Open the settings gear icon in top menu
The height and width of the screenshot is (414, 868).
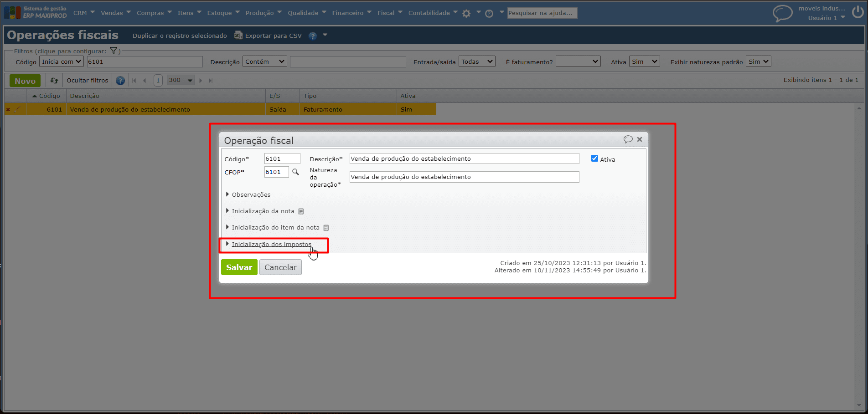click(466, 14)
